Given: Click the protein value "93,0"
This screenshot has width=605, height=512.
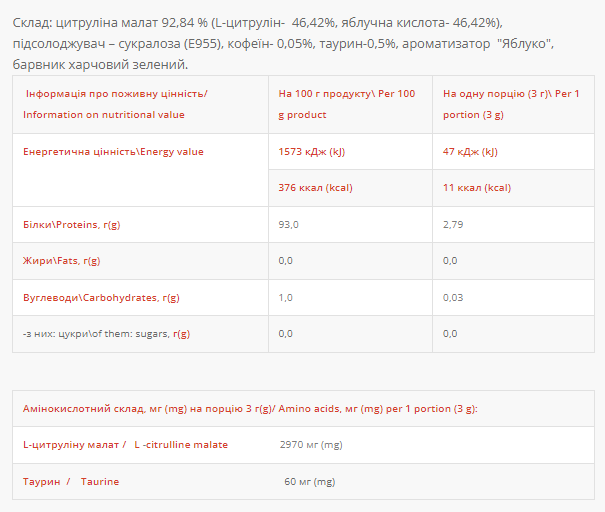Looking at the screenshot, I should pos(289,225).
